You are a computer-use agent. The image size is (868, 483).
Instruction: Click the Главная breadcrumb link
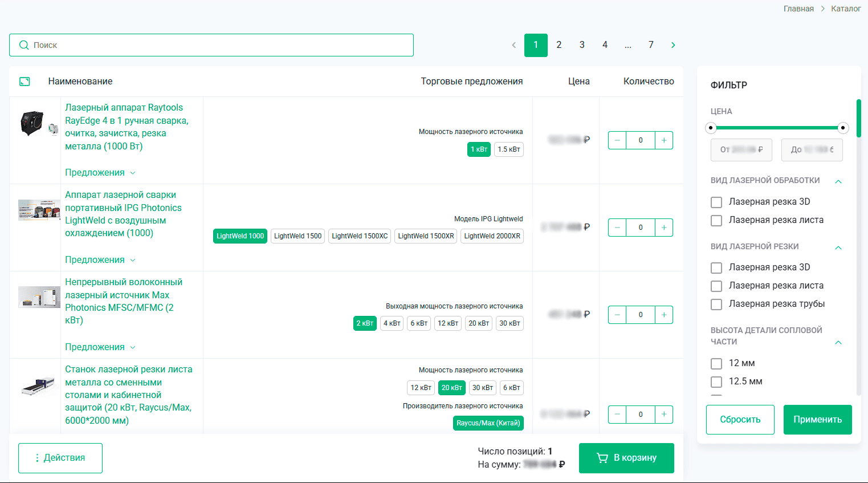pyautogui.click(x=798, y=9)
